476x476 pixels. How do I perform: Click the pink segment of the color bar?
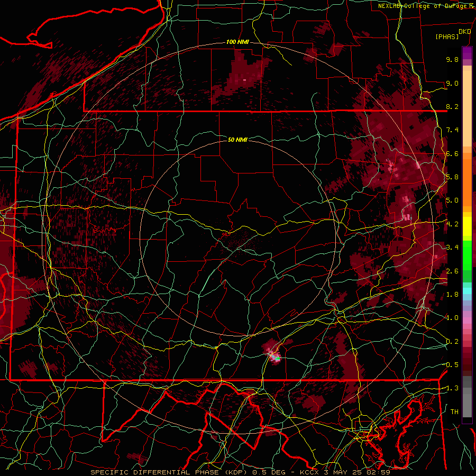point(467,321)
